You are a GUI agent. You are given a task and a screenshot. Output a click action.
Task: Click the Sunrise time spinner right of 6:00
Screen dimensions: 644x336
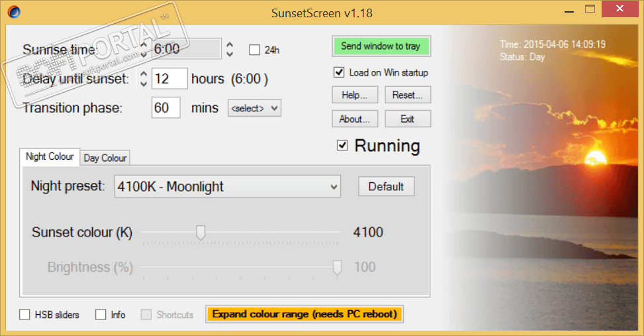coord(230,49)
